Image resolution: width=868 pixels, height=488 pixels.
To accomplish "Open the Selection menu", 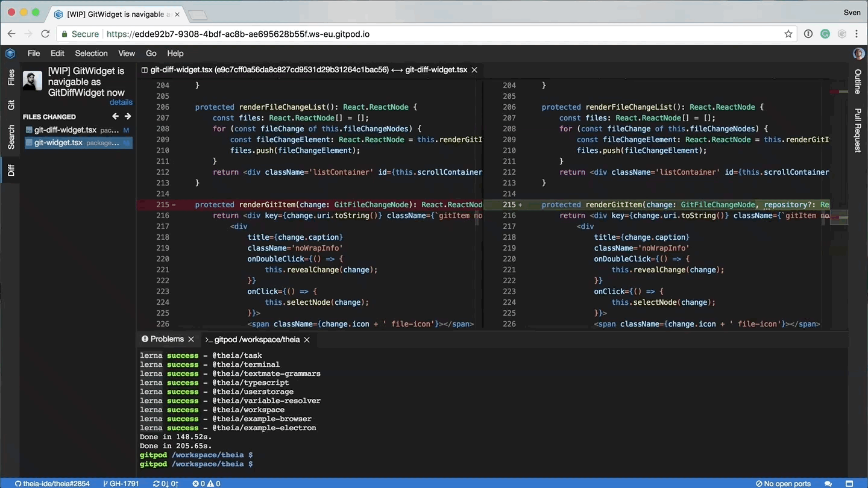I will tap(91, 54).
